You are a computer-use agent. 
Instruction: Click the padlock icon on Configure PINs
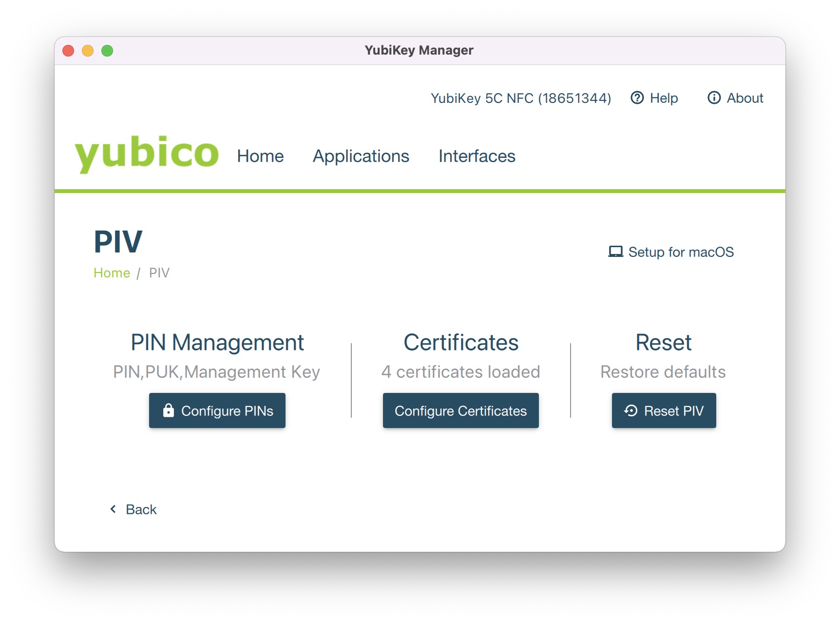click(x=169, y=410)
